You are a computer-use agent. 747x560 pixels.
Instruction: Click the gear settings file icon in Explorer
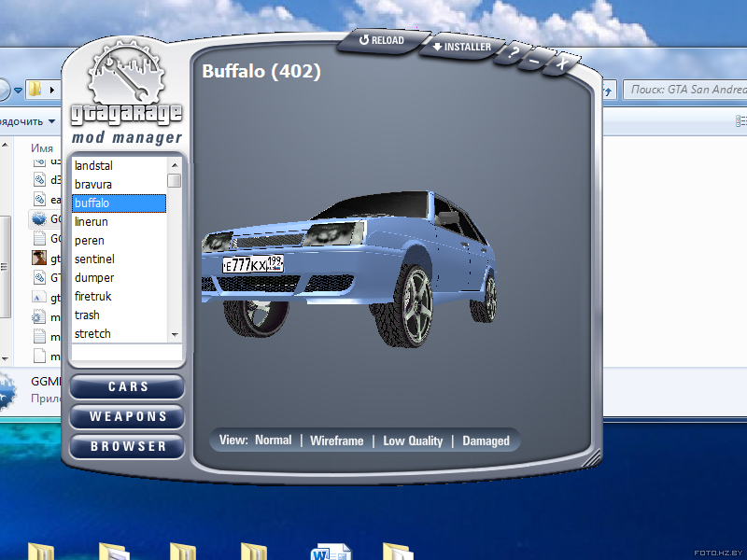(39, 316)
